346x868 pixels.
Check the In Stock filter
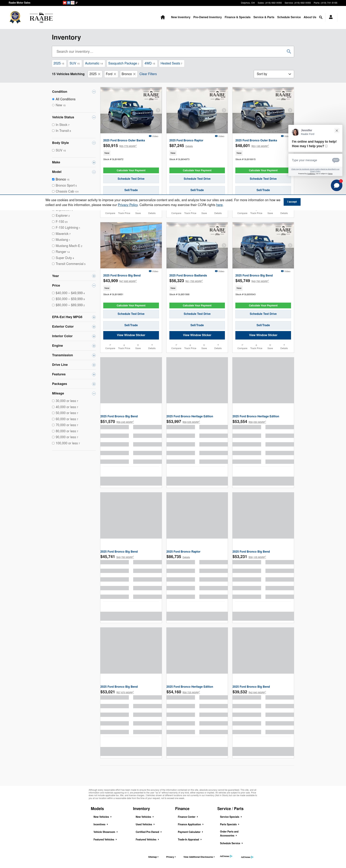(53, 125)
